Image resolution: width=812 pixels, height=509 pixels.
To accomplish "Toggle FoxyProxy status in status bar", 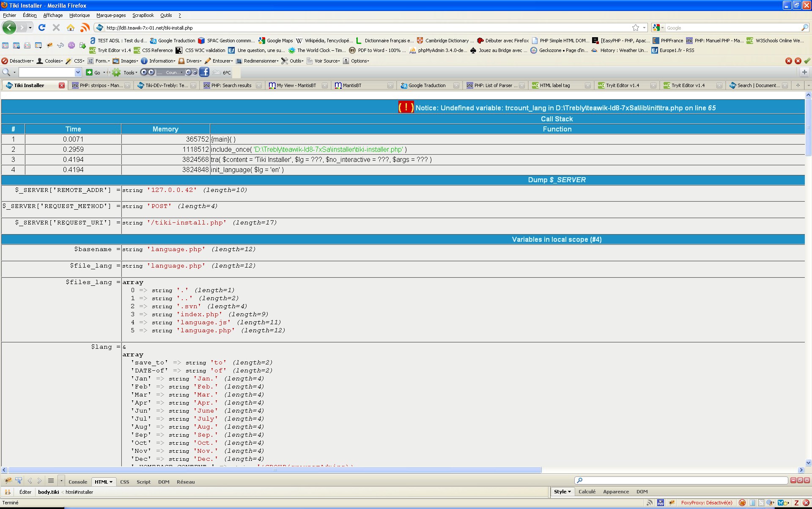I will 706,503.
